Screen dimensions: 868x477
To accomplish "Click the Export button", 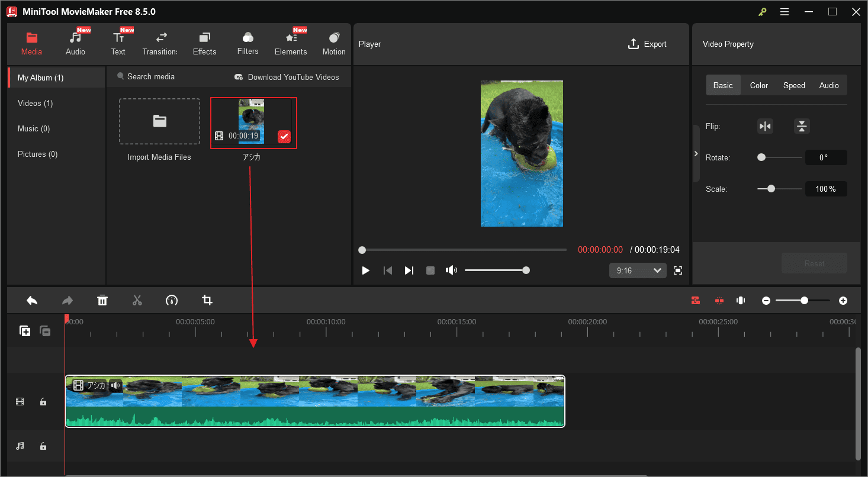I will pos(648,44).
